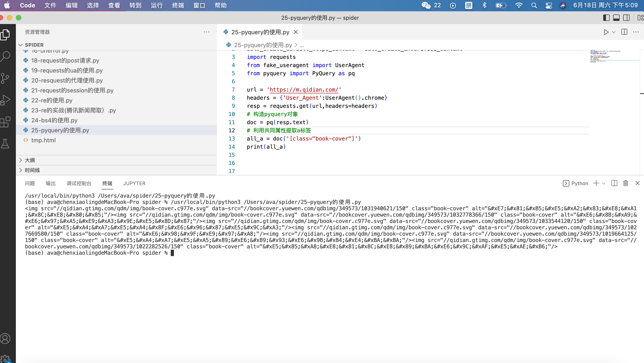Click the breadcrumb file name 25-pyquery的使用.py

coord(263,45)
